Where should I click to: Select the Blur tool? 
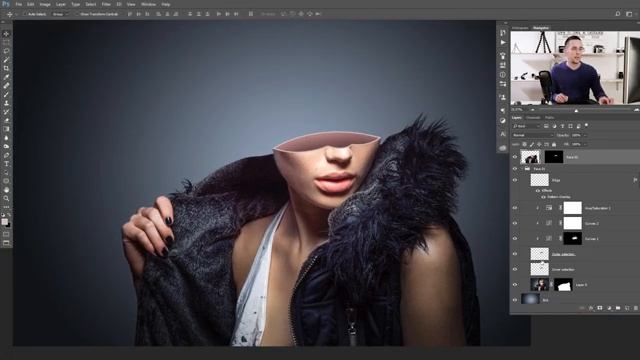click(6, 138)
